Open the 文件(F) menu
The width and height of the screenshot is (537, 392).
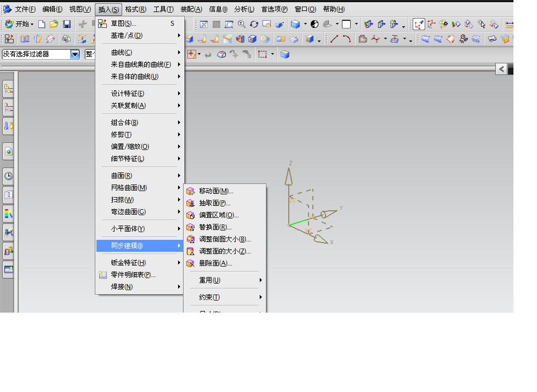click(25, 9)
